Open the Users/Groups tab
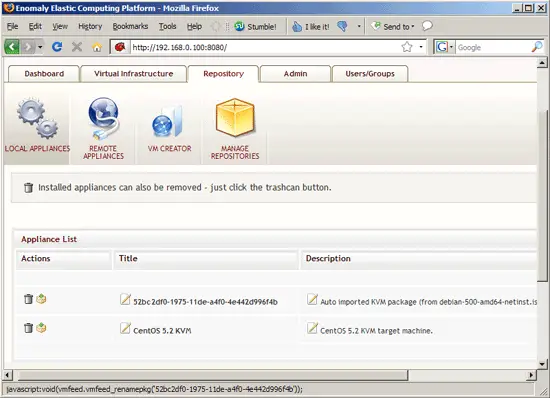 point(370,74)
